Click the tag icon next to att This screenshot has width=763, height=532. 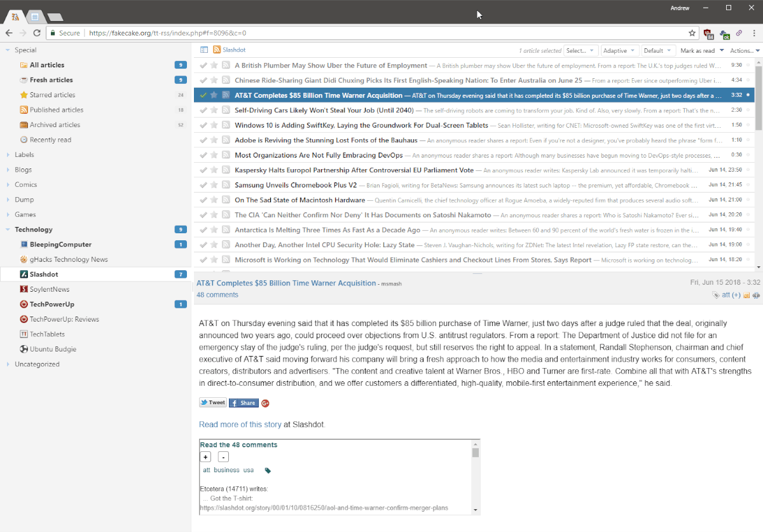717,295
